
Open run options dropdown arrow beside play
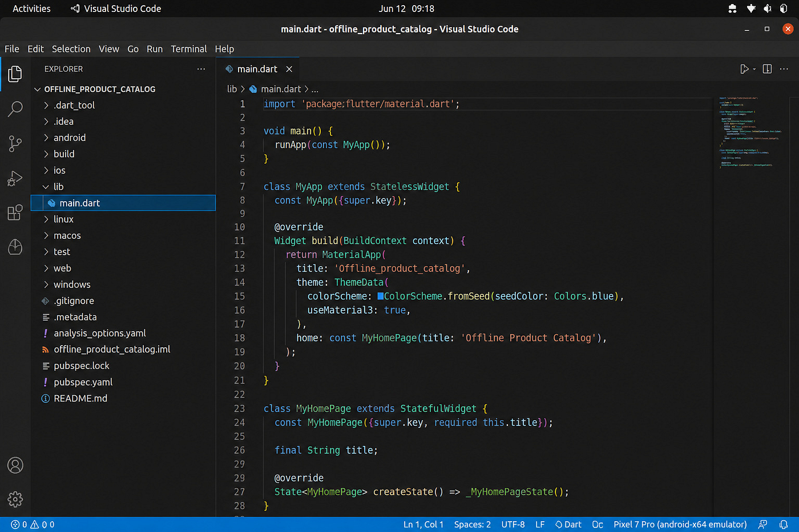754,69
